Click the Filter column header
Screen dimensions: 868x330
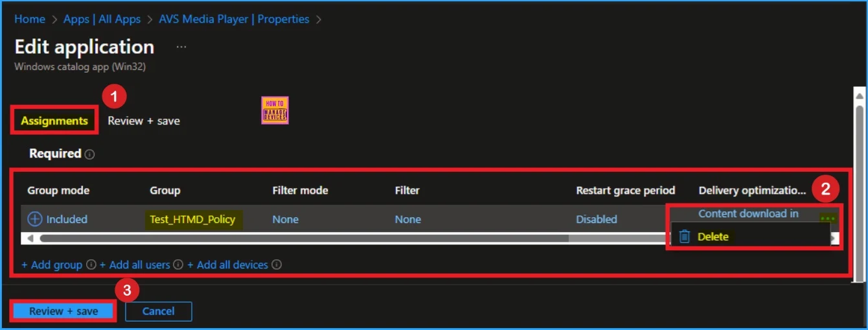pyautogui.click(x=407, y=191)
